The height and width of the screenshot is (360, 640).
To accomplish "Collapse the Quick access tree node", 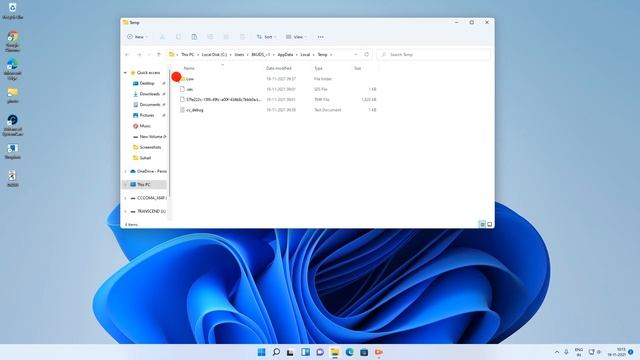I will [x=125, y=73].
